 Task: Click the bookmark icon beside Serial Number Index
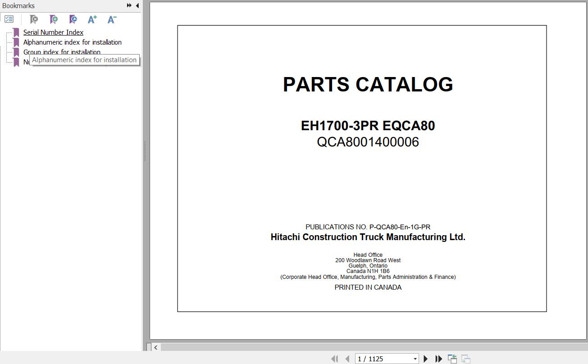[16, 32]
